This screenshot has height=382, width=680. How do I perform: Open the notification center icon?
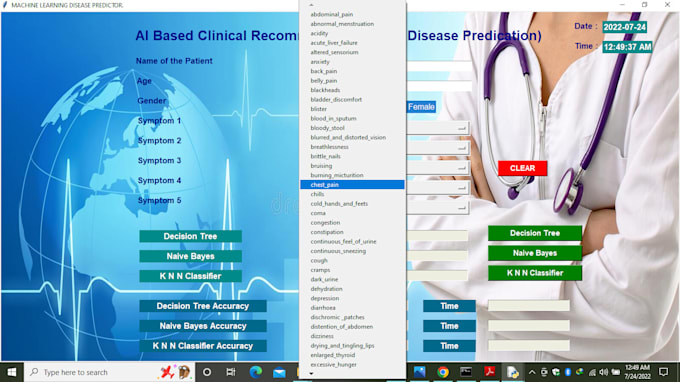(664, 372)
